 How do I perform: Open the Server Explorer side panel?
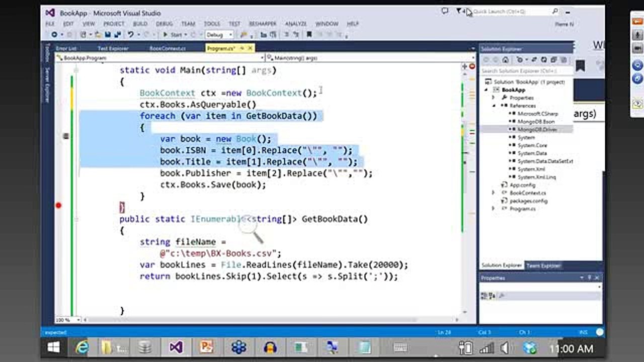click(x=47, y=84)
